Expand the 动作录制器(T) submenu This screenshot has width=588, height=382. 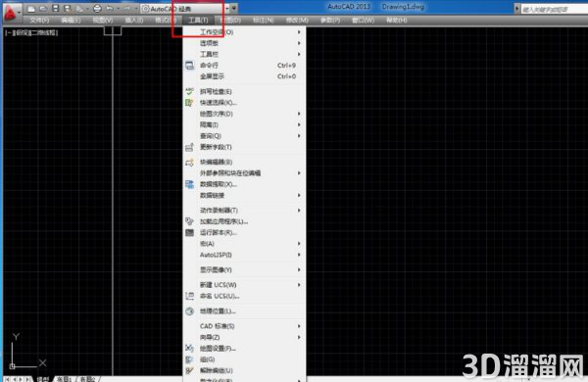[244, 211]
